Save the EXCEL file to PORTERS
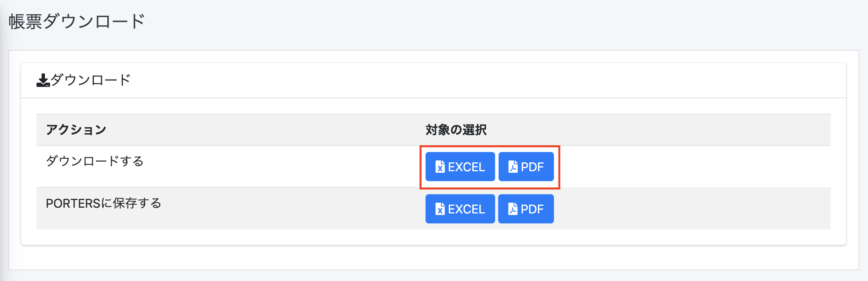Viewport: 868px width, 281px height. pos(460,209)
